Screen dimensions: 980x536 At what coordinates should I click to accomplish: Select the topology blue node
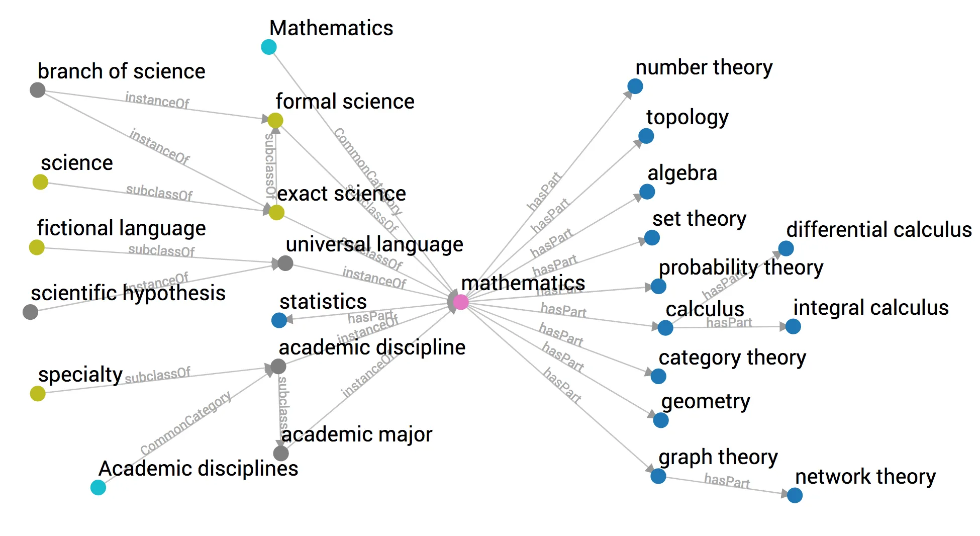click(646, 136)
